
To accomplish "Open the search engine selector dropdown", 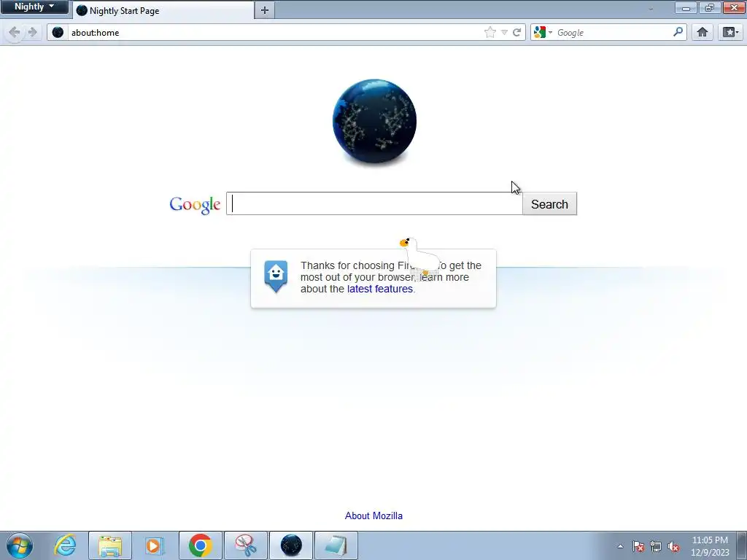I will coord(543,32).
